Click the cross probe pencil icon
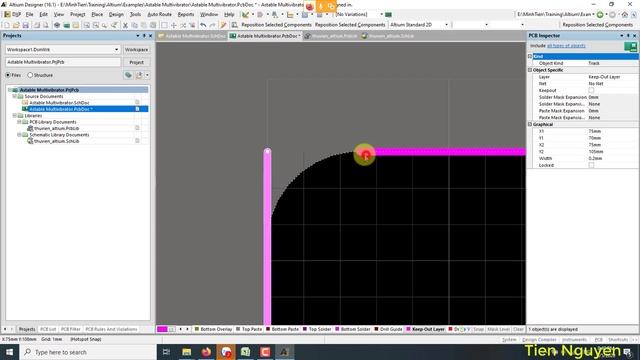This screenshot has height=360, width=640. click(x=223, y=25)
